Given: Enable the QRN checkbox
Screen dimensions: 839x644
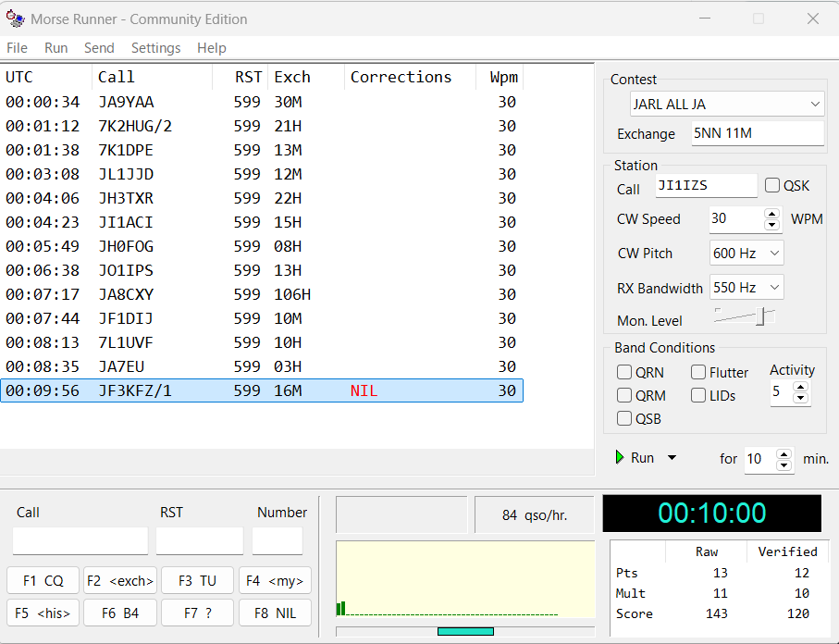Looking at the screenshot, I should pyautogui.click(x=623, y=372).
